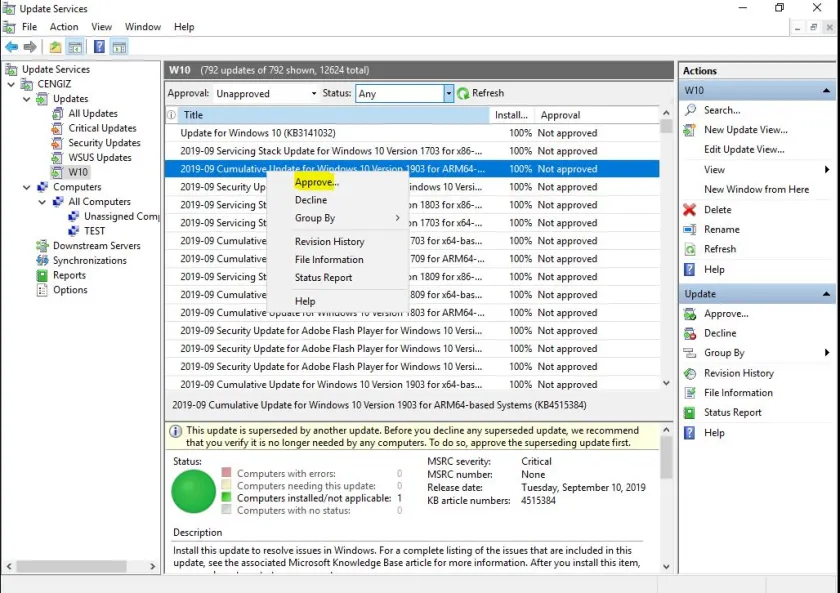Open the Approval filter dropdown
This screenshot has height=593, width=840.
click(312, 94)
